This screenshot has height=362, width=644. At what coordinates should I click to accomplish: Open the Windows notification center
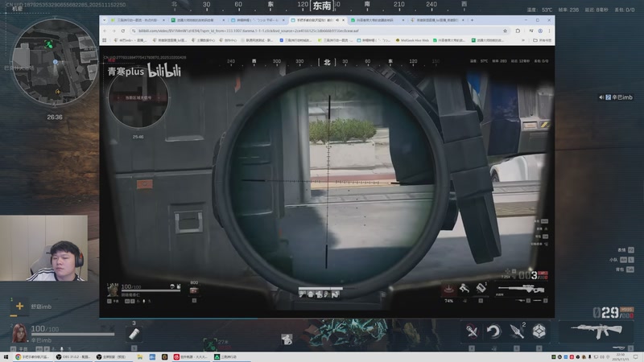coord(635,357)
